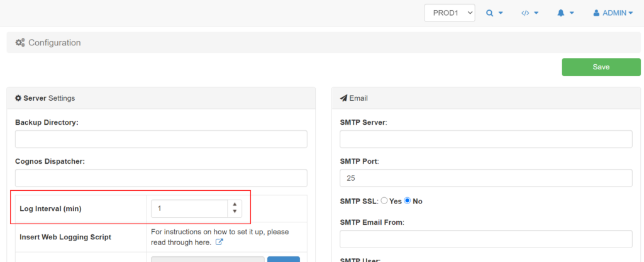The height and width of the screenshot is (262, 644).
Task: Click the green Save button
Action: tap(601, 67)
